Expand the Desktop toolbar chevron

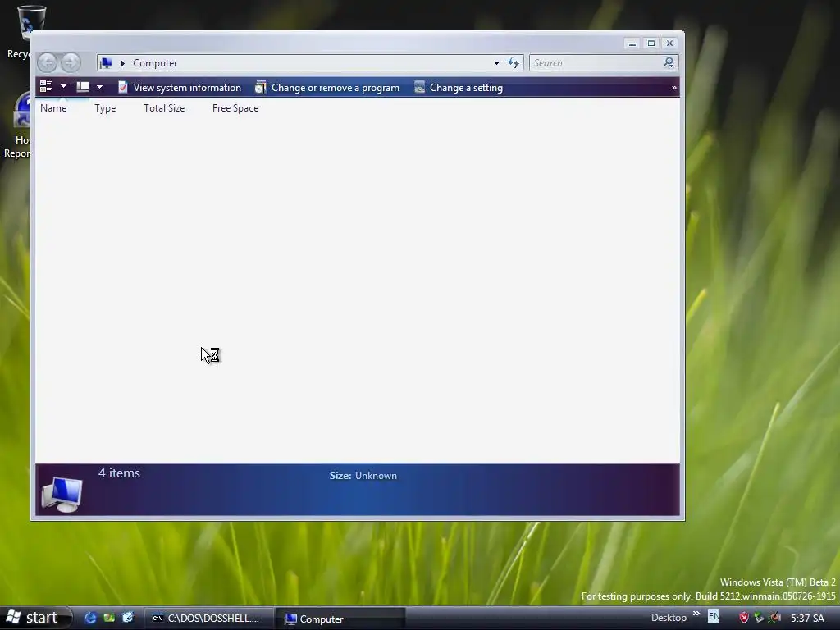pos(696,614)
